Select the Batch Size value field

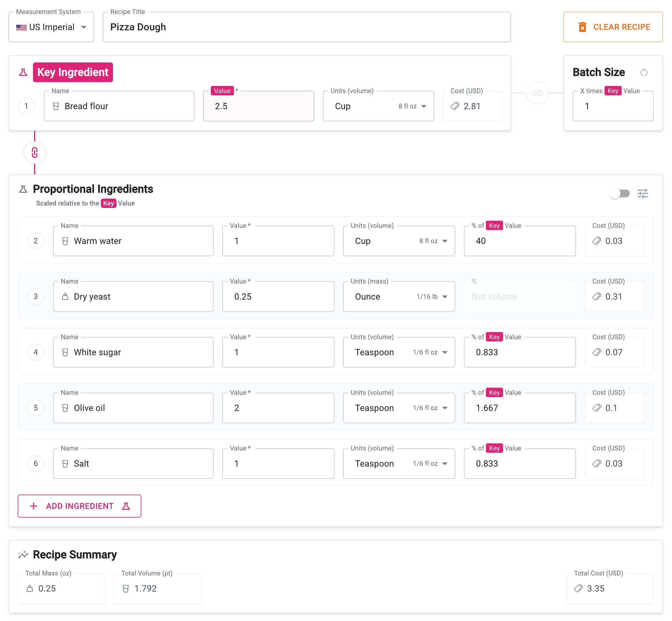point(613,106)
